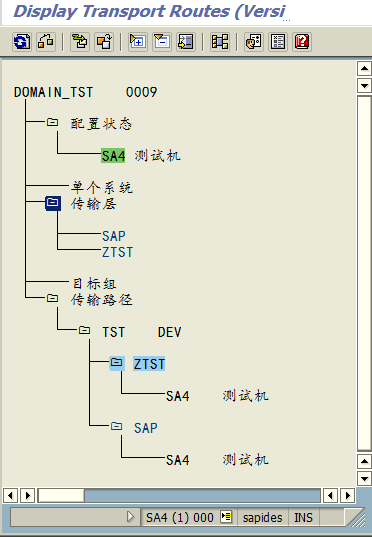This screenshot has height=537, width=372.
Task: Click the green arrows folder toolbar icon
Action: [x=80, y=42]
